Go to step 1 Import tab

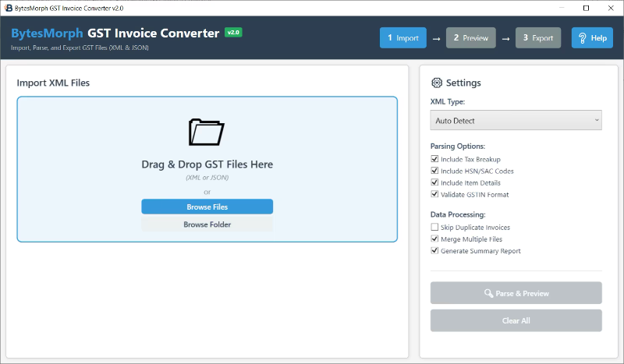click(x=402, y=38)
